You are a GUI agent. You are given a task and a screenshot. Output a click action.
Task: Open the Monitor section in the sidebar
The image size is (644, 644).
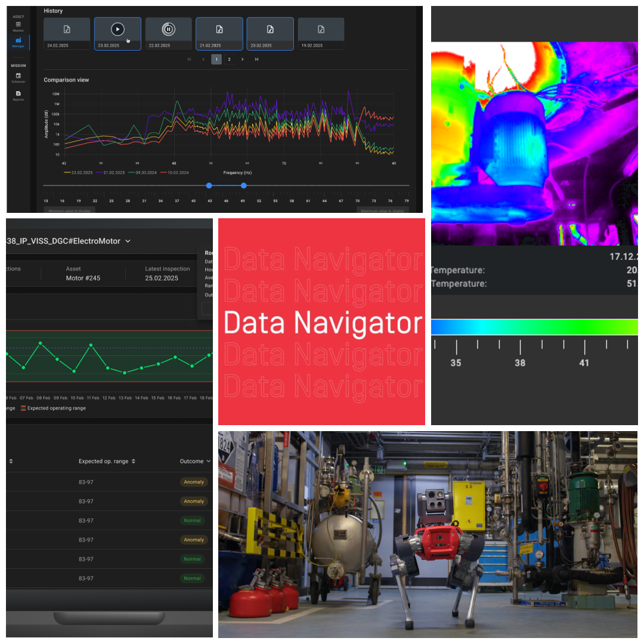click(18, 27)
